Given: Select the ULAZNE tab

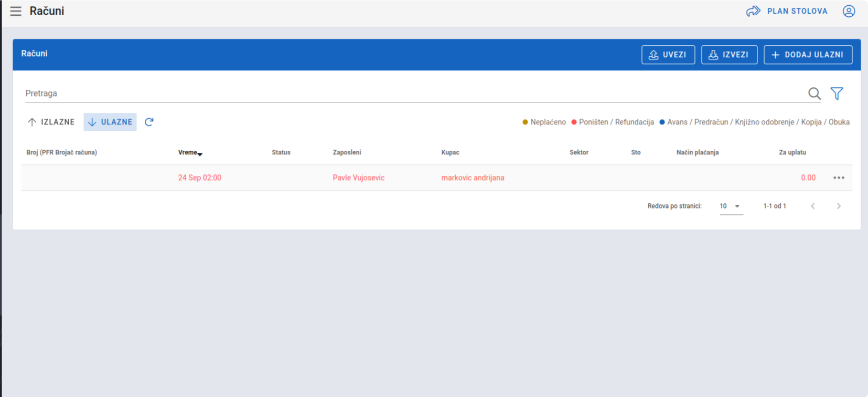Looking at the screenshot, I should point(110,122).
